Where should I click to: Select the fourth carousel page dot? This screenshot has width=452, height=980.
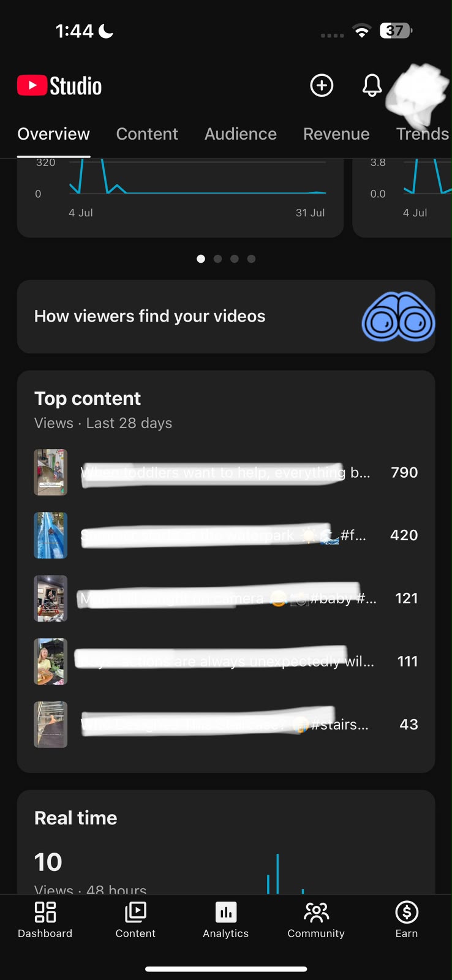[x=251, y=259]
